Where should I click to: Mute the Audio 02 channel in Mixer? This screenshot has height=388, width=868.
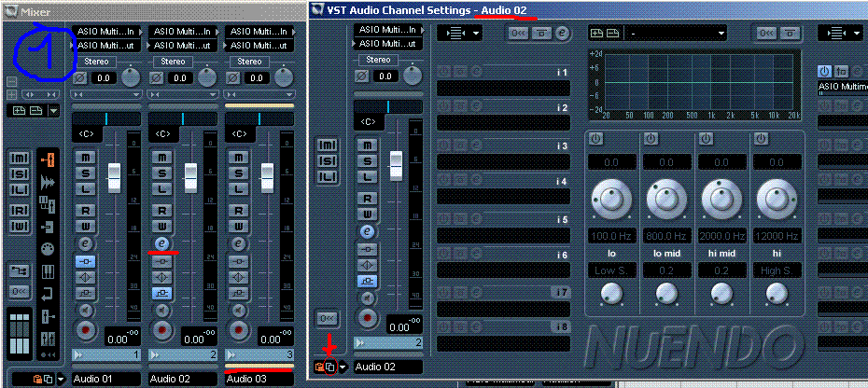pyautogui.click(x=161, y=158)
